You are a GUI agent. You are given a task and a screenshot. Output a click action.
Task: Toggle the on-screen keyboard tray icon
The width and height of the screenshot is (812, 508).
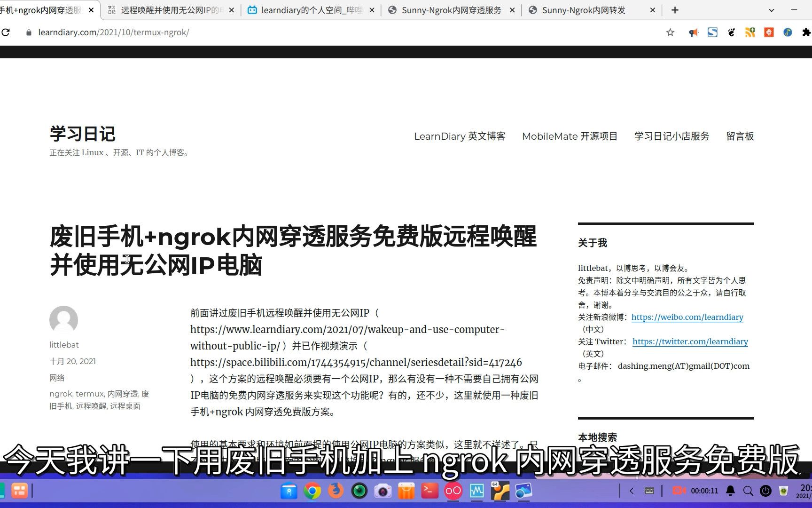pyautogui.click(x=649, y=491)
